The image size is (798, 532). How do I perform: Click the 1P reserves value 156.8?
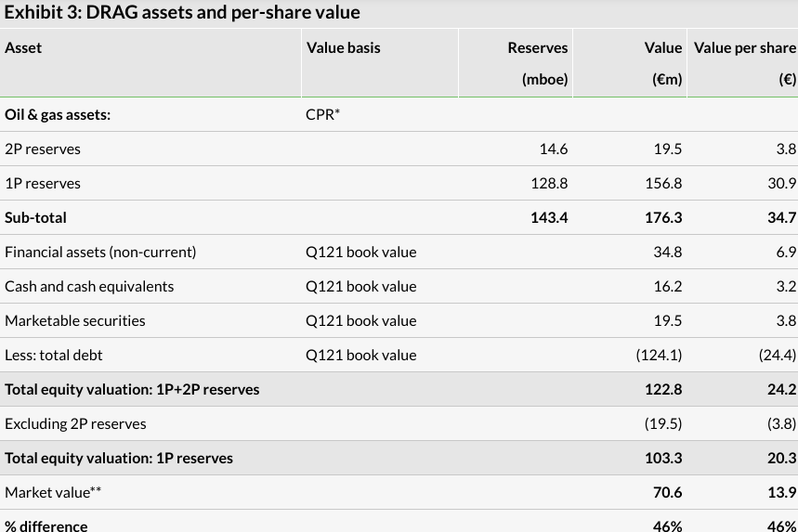pyautogui.click(x=666, y=184)
